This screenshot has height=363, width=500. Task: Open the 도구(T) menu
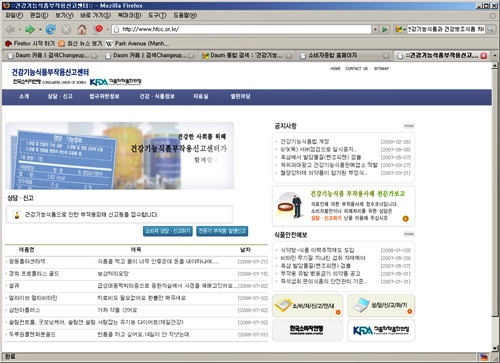[157, 15]
